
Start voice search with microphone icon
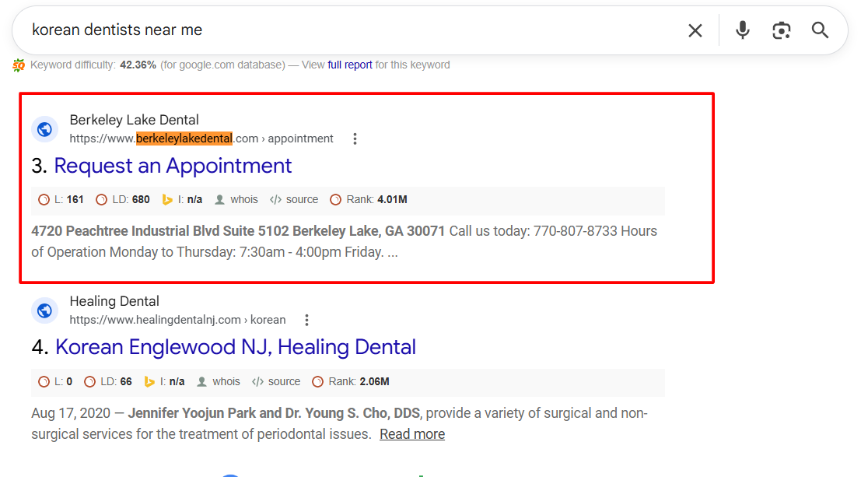point(743,30)
